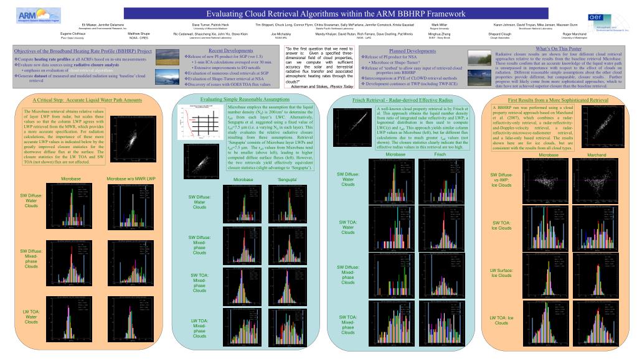
Task: Open the field landscape photo beside Recent Developments
Action: (x=168, y=57)
